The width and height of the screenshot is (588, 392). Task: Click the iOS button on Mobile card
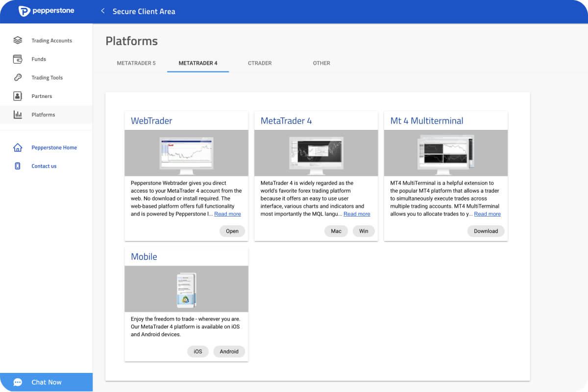pyautogui.click(x=198, y=351)
